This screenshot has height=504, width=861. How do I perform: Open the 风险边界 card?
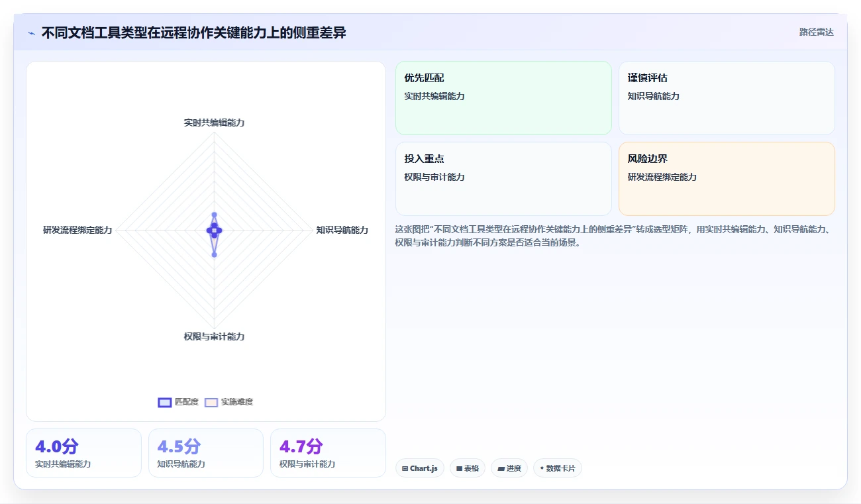[x=727, y=179]
